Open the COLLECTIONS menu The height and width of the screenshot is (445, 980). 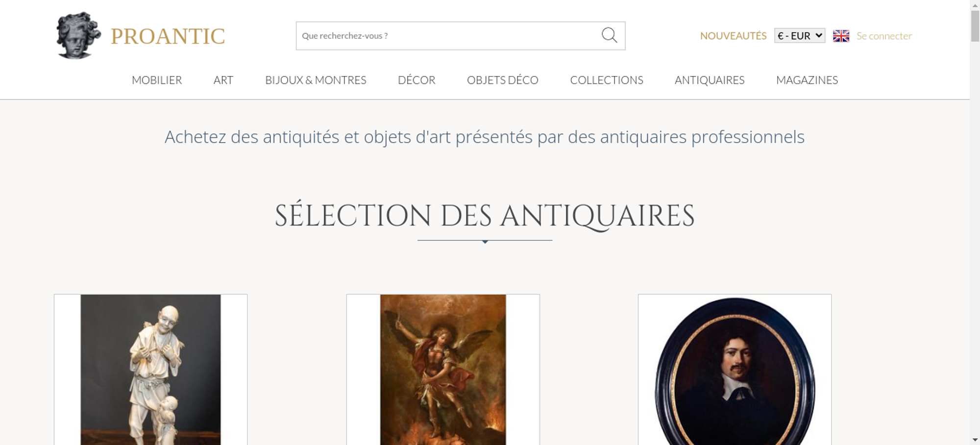click(x=607, y=80)
